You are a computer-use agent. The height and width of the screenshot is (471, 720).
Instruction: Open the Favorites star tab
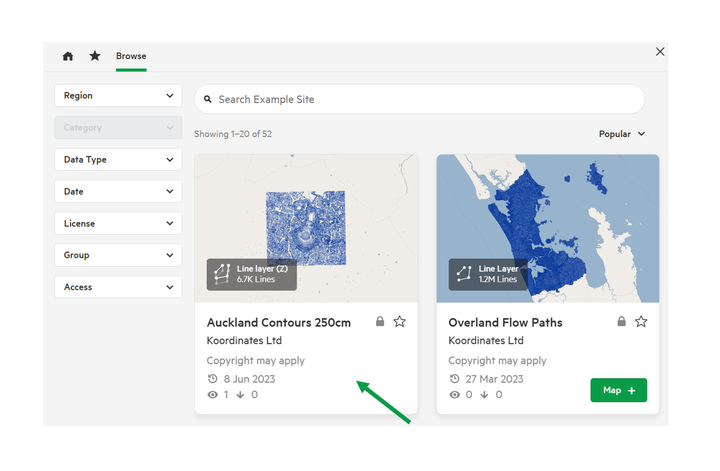tap(95, 56)
